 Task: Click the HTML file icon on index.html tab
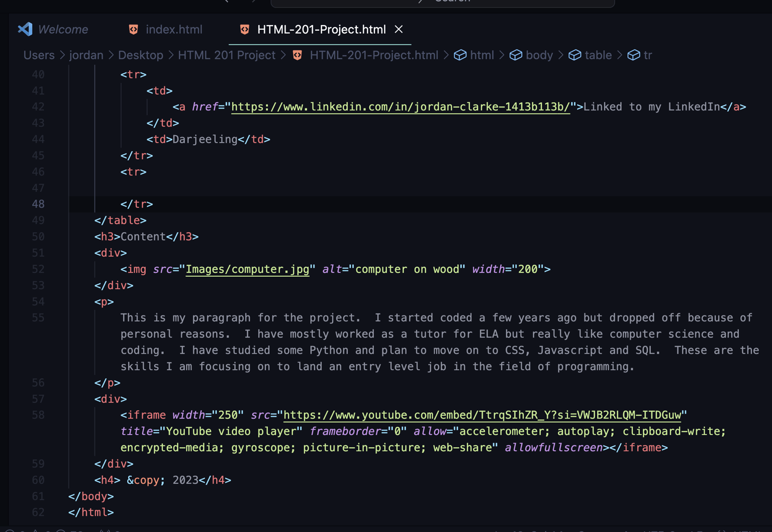click(x=133, y=30)
